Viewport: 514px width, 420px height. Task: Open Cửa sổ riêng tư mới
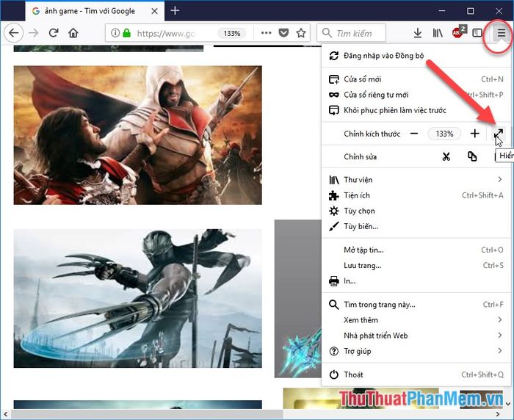tap(416, 95)
